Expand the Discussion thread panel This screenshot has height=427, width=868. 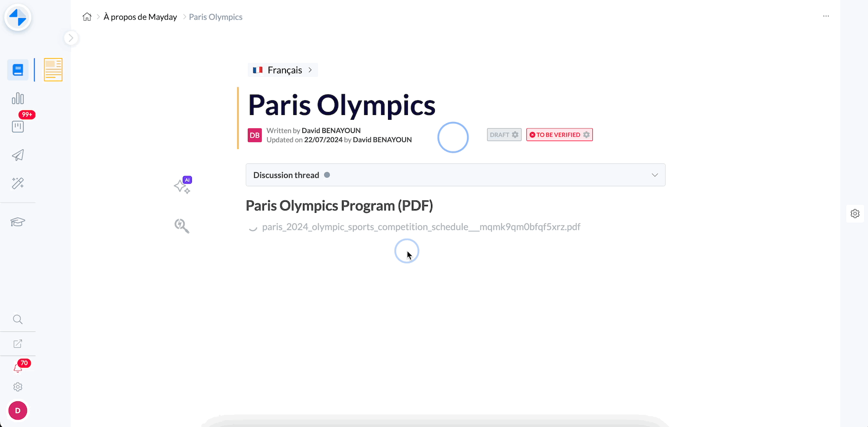(455, 175)
